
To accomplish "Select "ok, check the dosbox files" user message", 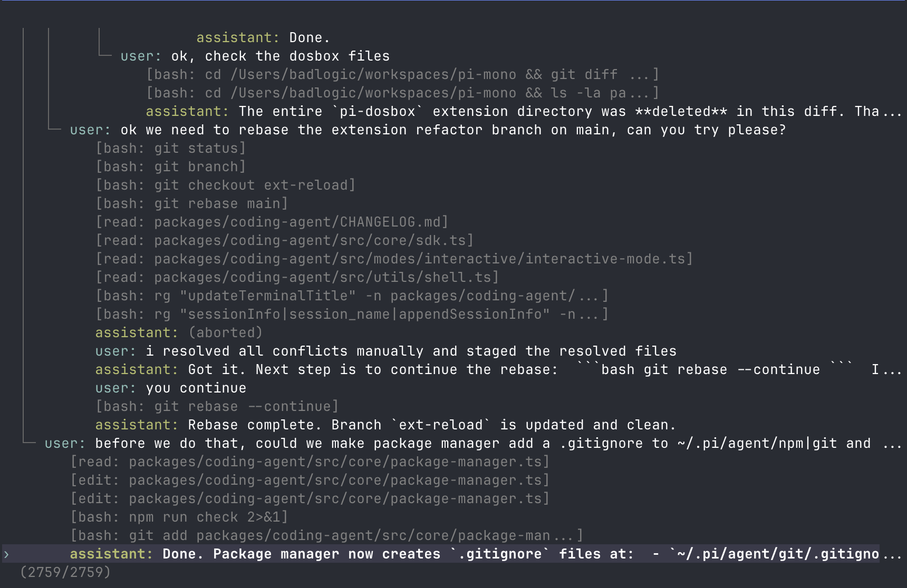I will click(x=255, y=56).
